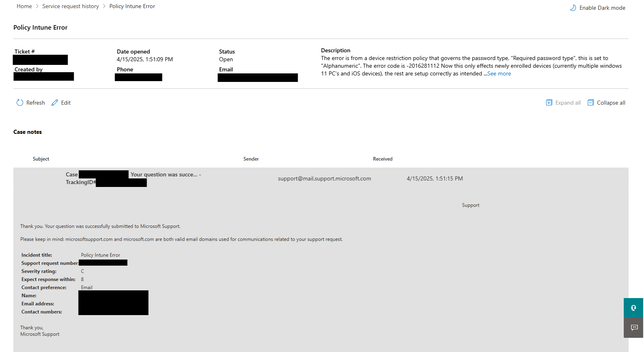Image resolution: width=644 pixels, height=352 pixels.
Task: Collapse the case note 'Your question was succe...'
Action: (321, 178)
